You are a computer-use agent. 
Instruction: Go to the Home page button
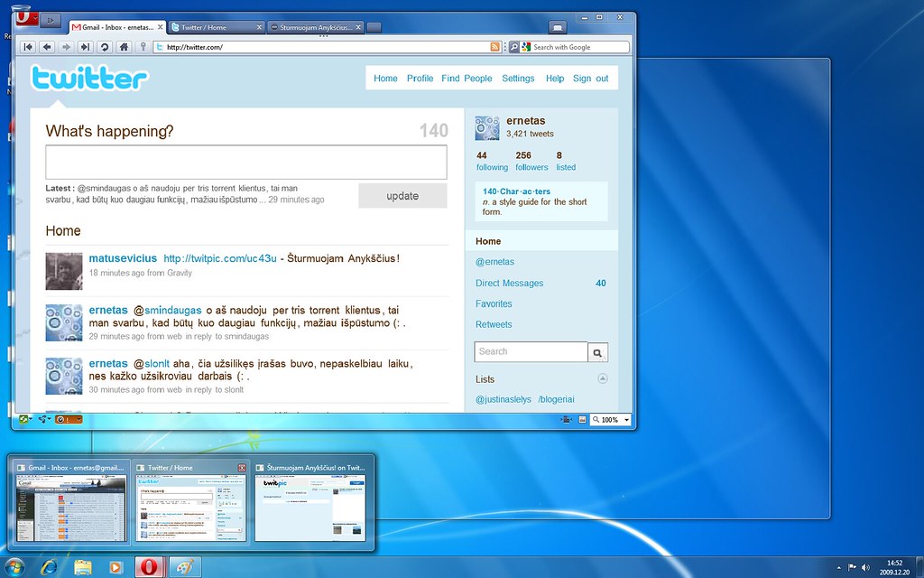(124, 47)
